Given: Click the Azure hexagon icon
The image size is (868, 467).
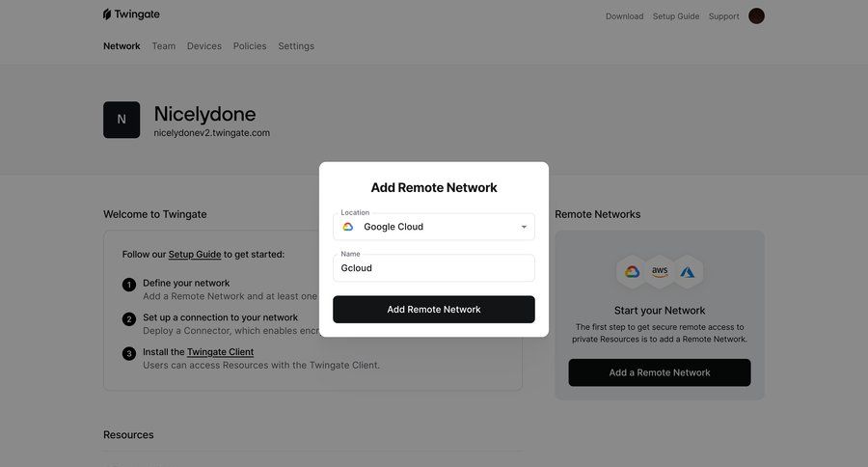Looking at the screenshot, I should click(687, 271).
